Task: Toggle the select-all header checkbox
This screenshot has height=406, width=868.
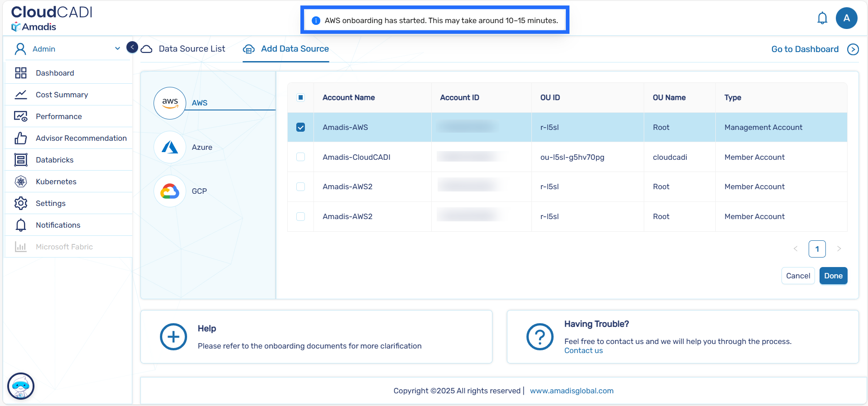Action: (x=300, y=97)
